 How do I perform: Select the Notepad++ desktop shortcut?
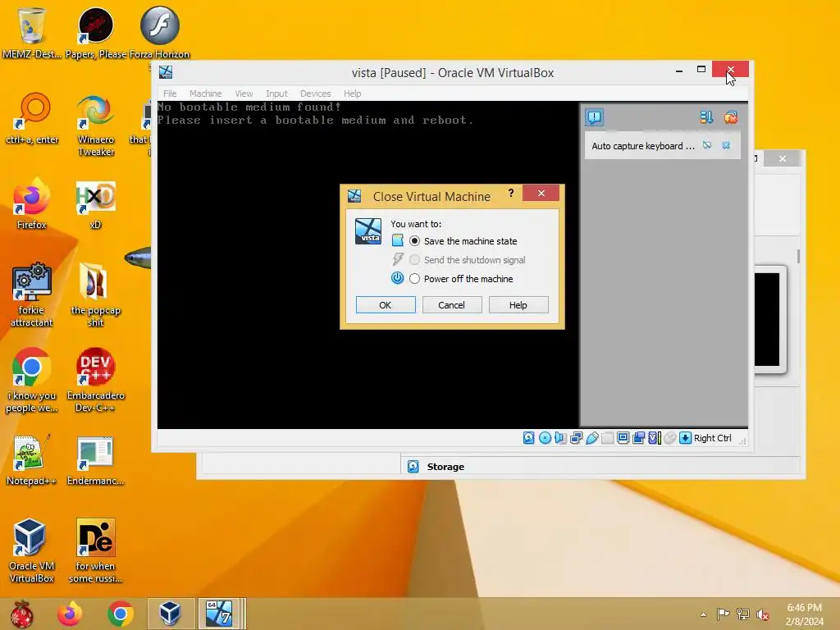32,459
